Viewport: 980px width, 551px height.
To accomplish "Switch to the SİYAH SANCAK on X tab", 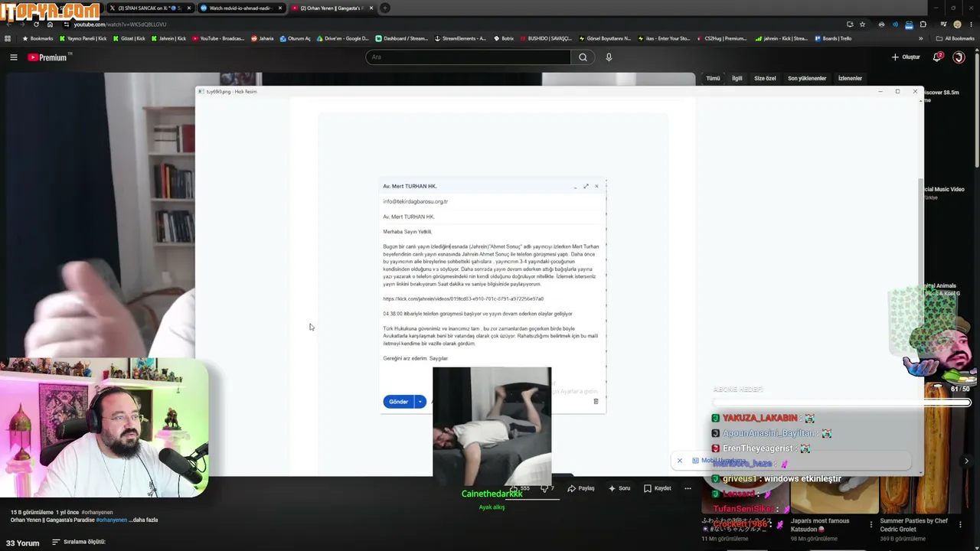I will (x=150, y=8).
